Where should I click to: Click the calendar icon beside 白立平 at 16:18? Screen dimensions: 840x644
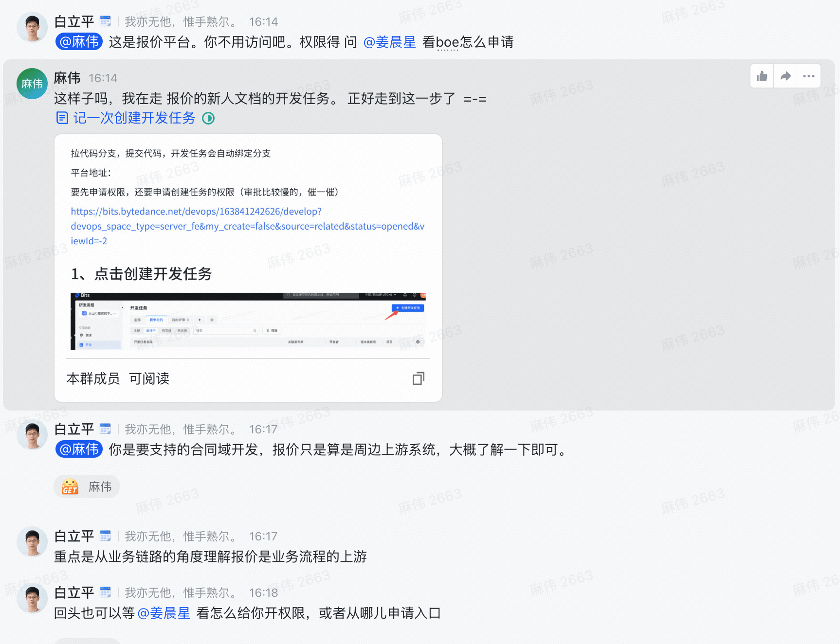point(105,592)
